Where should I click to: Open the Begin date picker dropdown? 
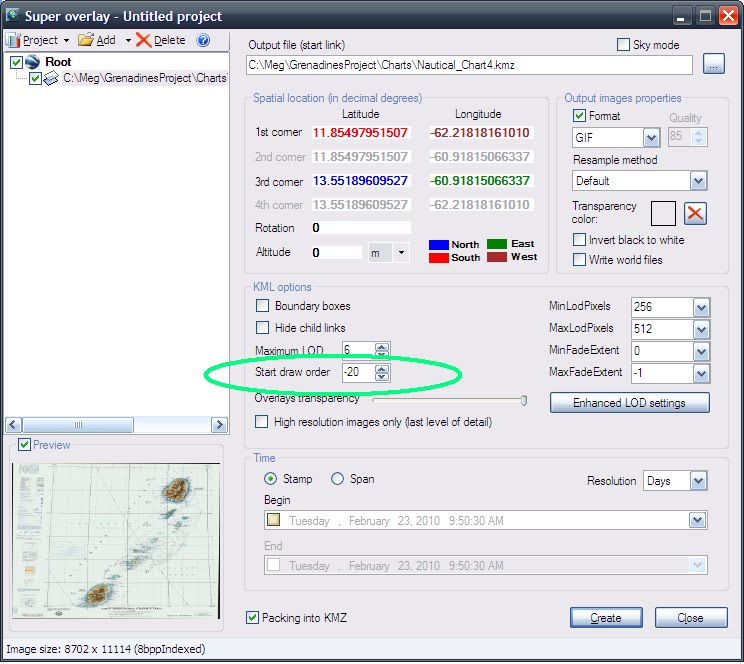697,520
